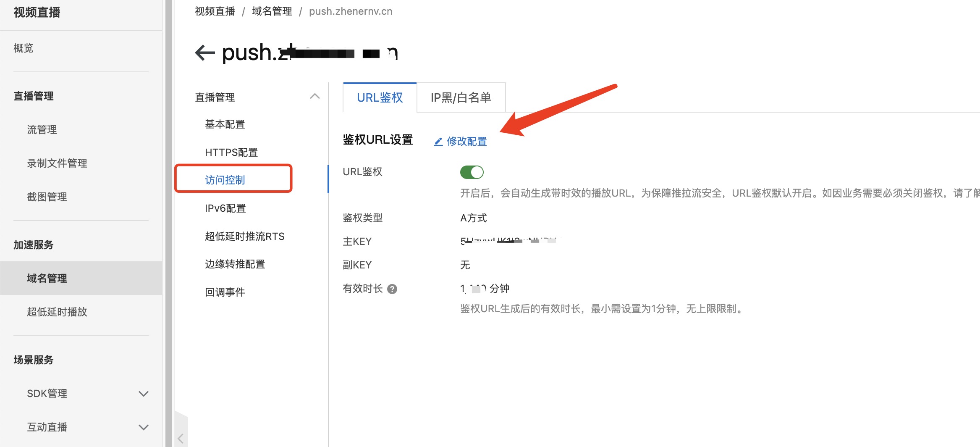Screen dimensions: 980x447
Task: Open 录制文件管理 in the sidebar
Action: pyautogui.click(x=57, y=163)
